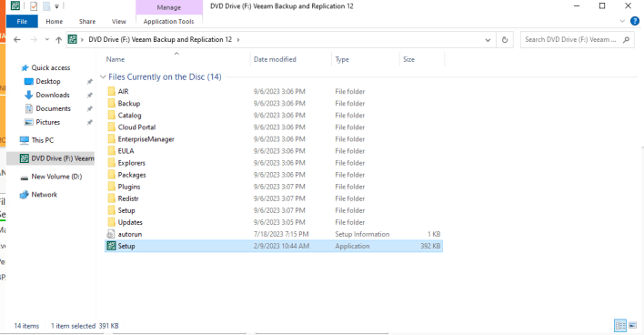This screenshot has height=335, width=644.
Task: Select Quick access in navigation pane
Action: click(x=51, y=67)
